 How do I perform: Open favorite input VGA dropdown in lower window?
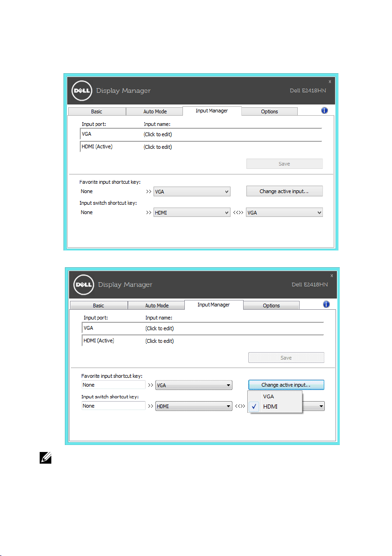194,385
